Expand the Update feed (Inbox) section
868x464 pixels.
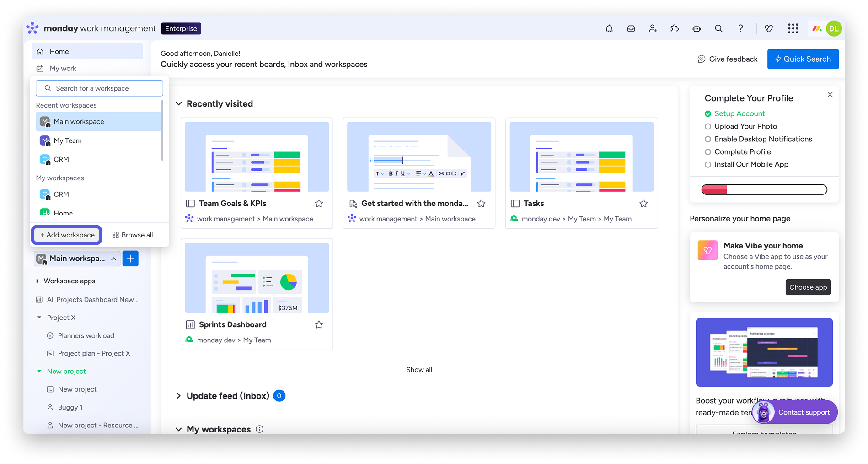point(179,396)
